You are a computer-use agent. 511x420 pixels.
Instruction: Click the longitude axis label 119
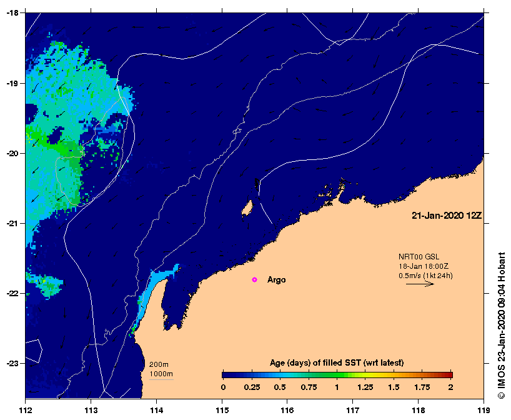pos(484,410)
